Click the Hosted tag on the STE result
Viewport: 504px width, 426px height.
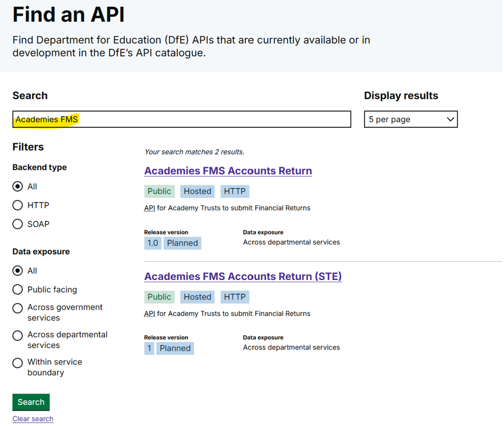click(x=197, y=297)
